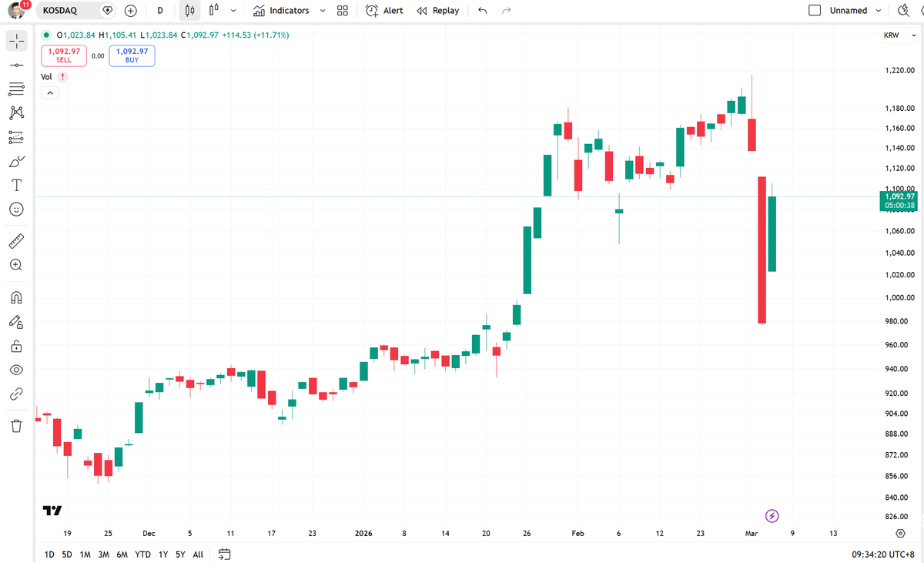
Task: Click the Vol indicator error warning icon
Action: 62,77
